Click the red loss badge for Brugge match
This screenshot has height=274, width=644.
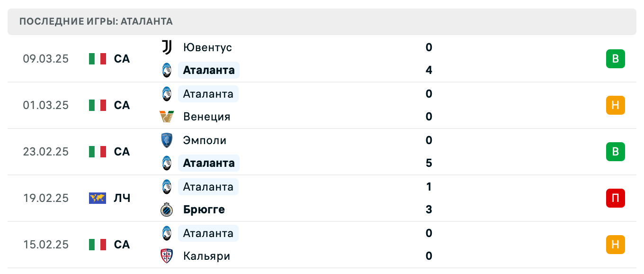615,198
